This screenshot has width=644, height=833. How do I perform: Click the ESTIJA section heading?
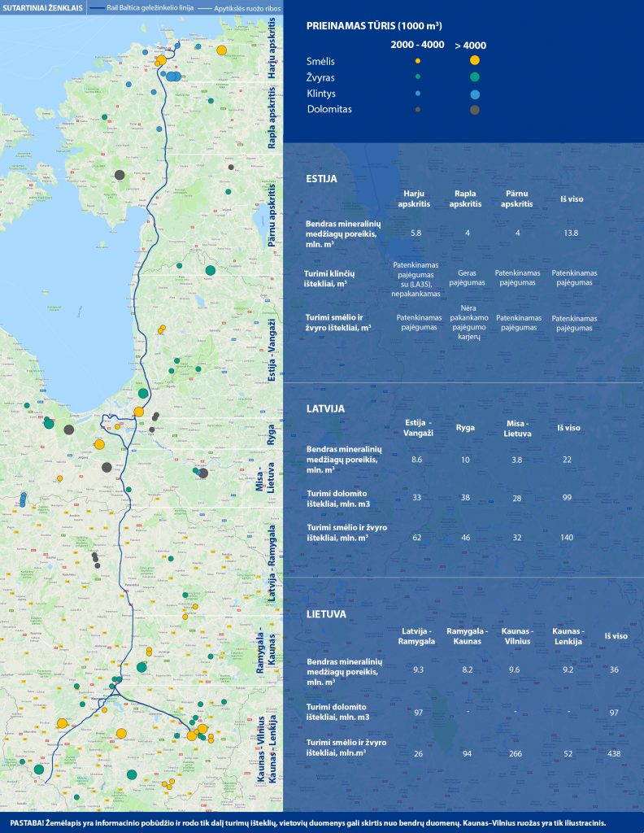[321, 178]
